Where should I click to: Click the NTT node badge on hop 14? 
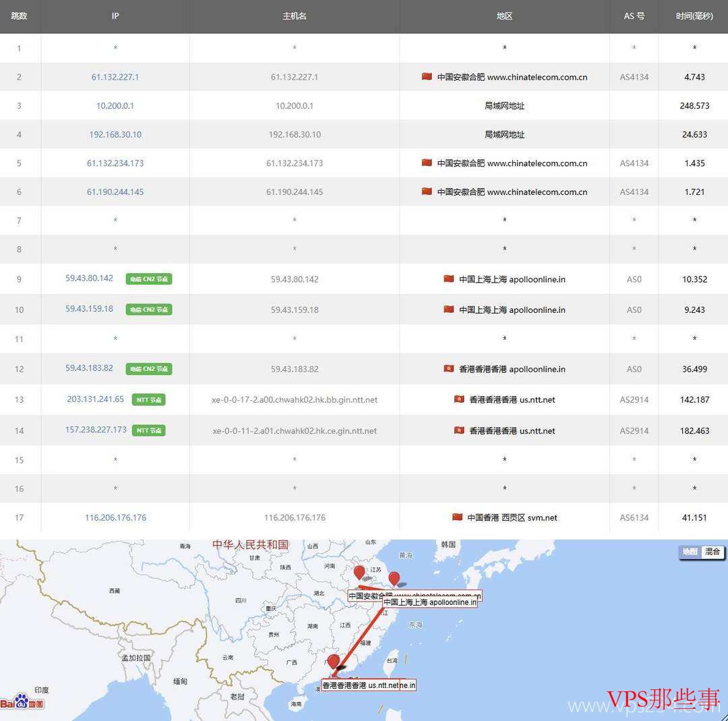click(148, 431)
